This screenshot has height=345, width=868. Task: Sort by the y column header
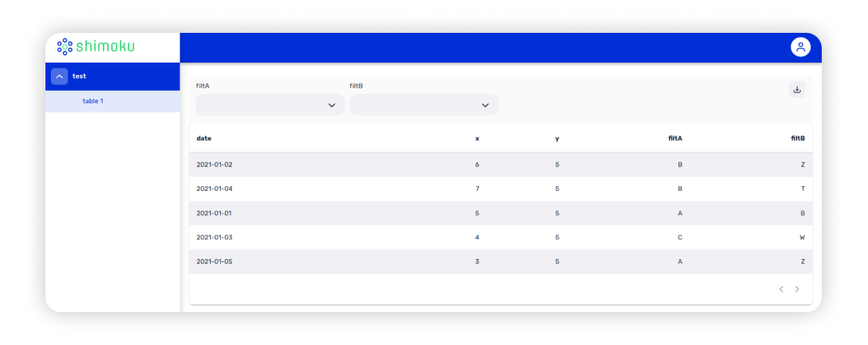point(557,138)
